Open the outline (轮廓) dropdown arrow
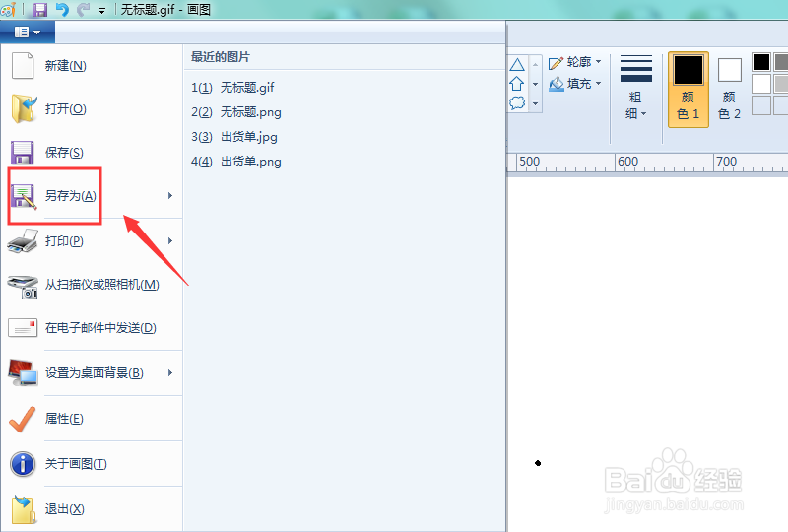 [598, 62]
